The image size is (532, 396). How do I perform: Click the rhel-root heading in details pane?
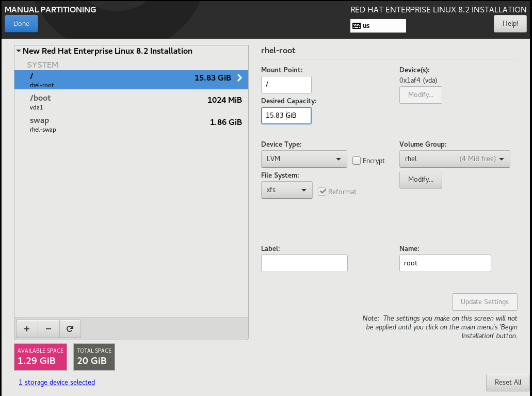(278, 51)
